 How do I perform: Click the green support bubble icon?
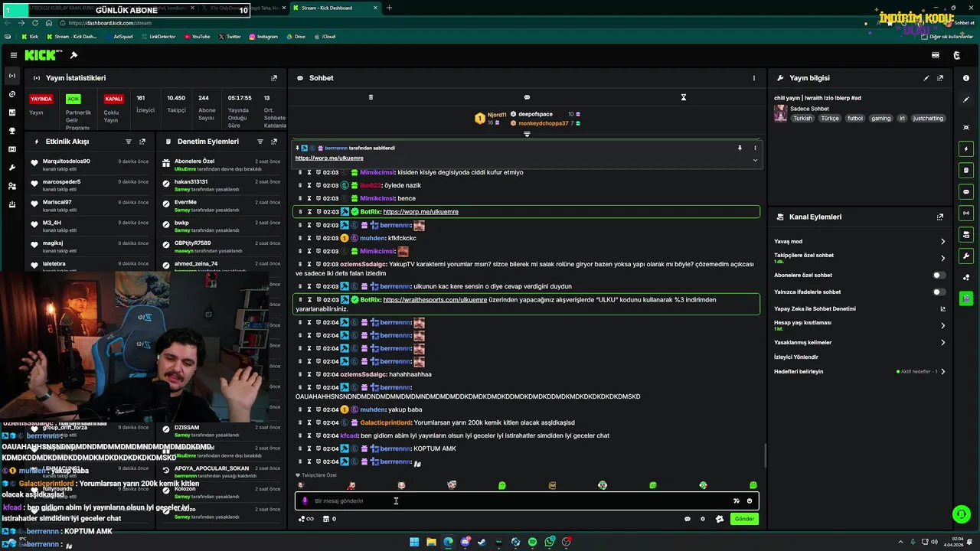click(x=961, y=514)
